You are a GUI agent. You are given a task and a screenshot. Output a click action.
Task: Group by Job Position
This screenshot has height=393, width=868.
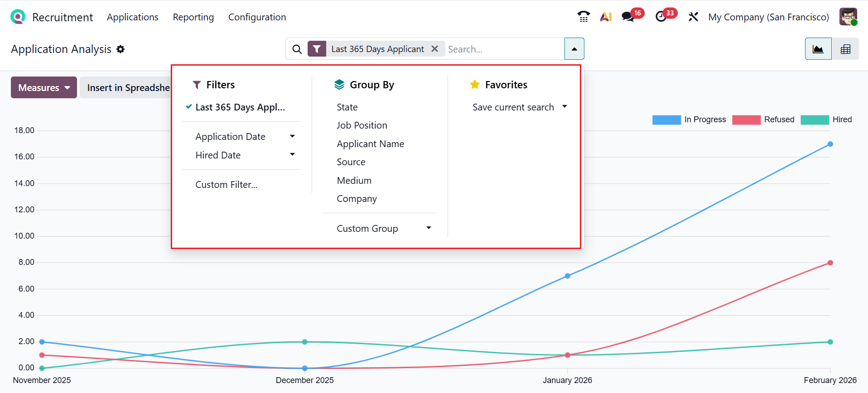coord(362,125)
